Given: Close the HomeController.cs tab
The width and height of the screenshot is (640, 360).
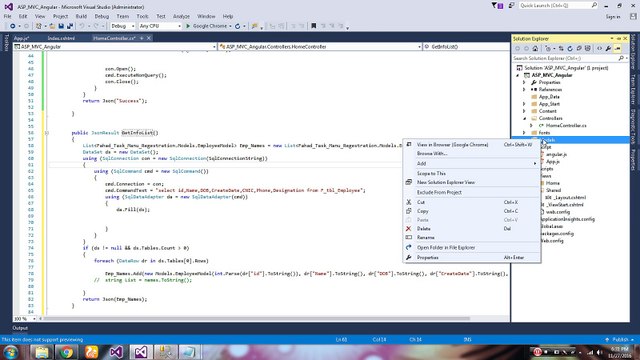Looking at the screenshot, I should pyautogui.click(x=149, y=38).
